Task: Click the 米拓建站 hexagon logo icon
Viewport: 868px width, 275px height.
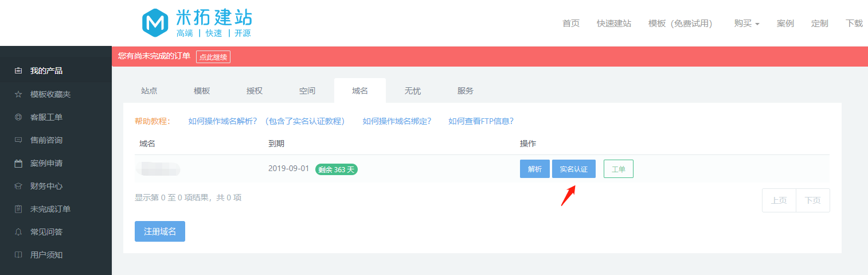Action: click(x=155, y=22)
